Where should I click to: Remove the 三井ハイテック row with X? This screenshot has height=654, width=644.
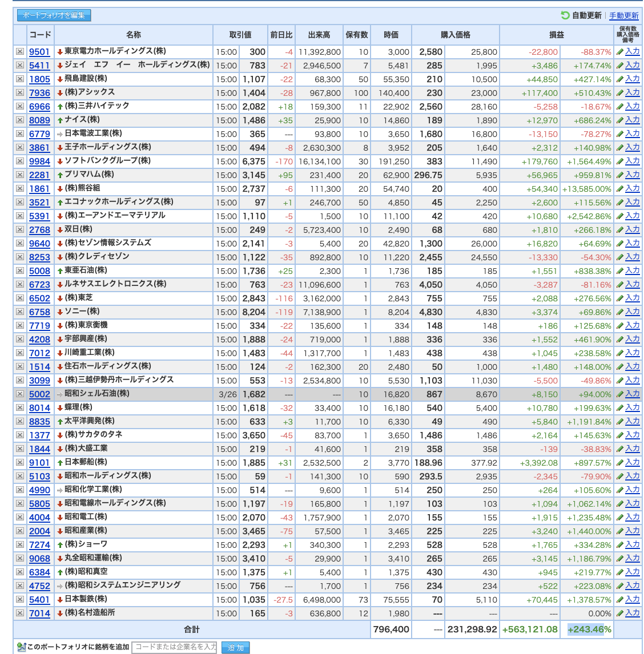tap(19, 106)
